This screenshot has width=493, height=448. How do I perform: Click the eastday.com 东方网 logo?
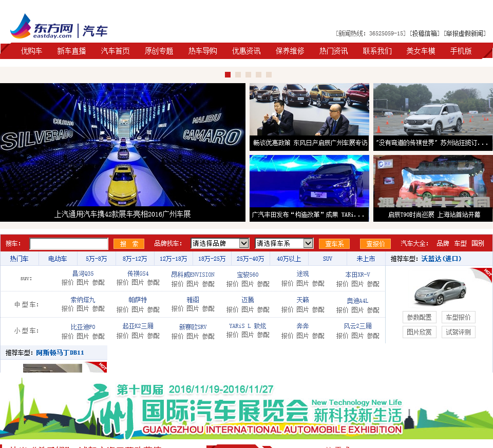42,27
